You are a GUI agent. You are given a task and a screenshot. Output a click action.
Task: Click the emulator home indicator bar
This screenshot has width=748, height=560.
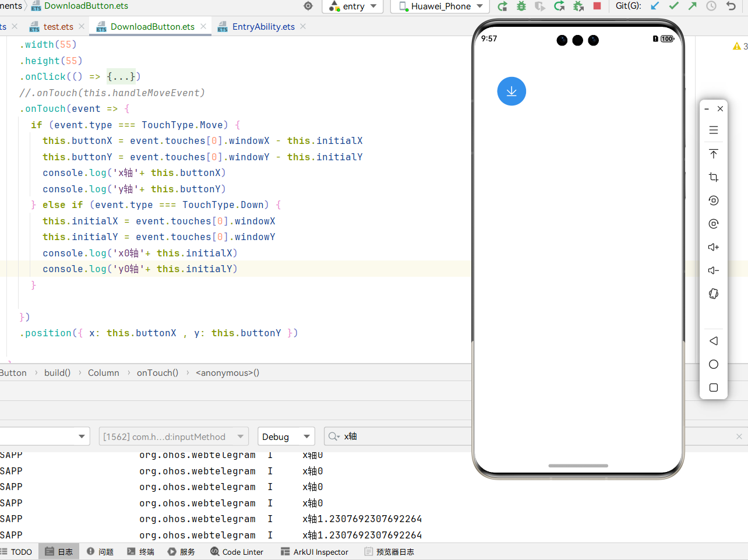(x=578, y=466)
